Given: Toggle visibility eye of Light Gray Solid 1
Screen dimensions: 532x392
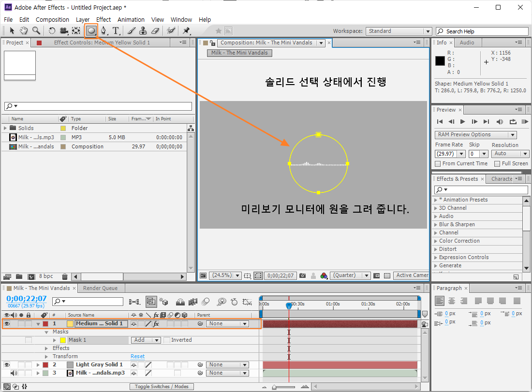Looking at the screenshot, I should [7, 365].
